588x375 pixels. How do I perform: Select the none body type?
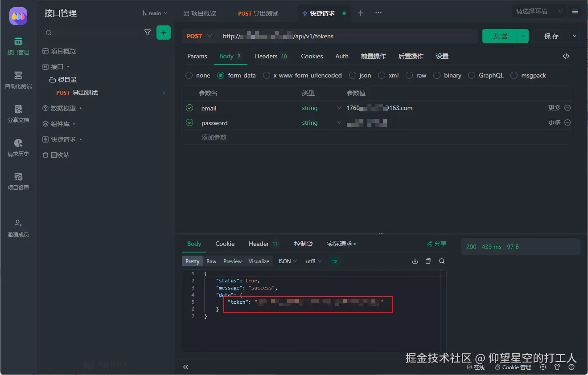(x=198, y=75)
